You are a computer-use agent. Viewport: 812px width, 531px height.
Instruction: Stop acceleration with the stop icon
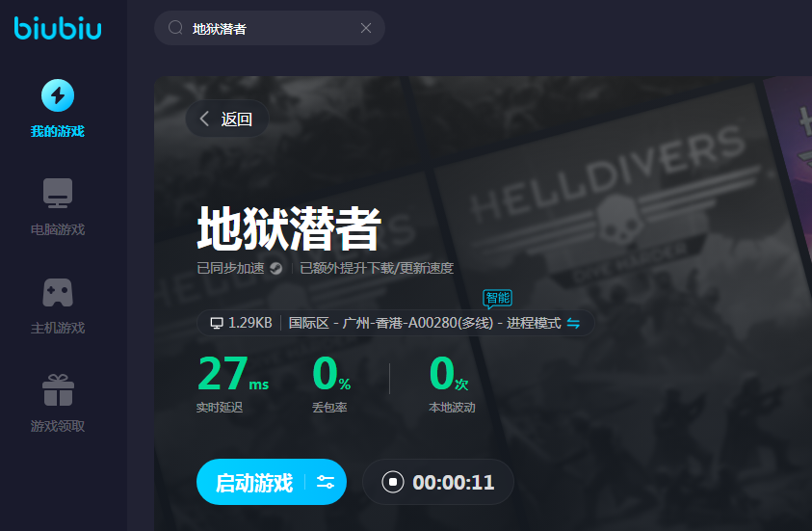pyautogui.click(x=393, y=482)
